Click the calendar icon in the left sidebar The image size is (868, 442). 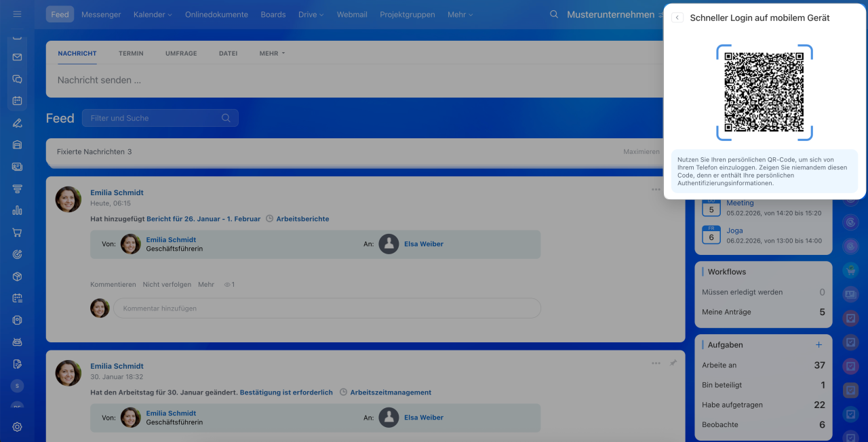pyautogui.click(x=17, y=101)
